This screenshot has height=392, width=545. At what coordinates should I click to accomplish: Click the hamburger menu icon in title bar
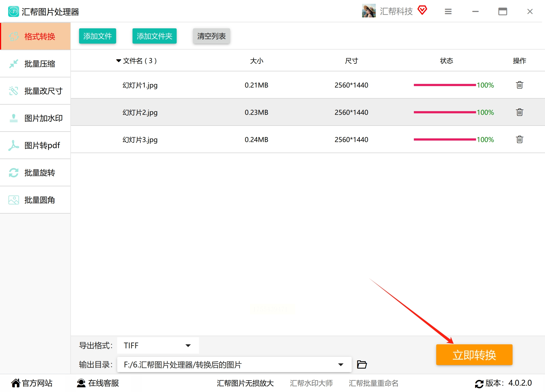(448, 11)
